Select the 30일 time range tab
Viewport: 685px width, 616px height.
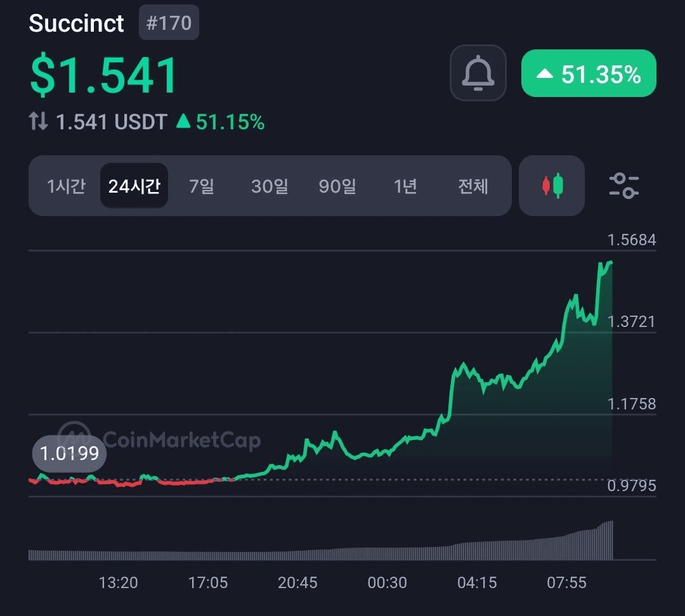pyautogui.click(x=270, y=186)
